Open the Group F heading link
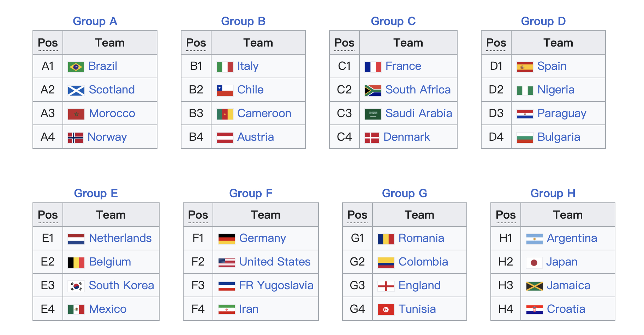This screenshot has height=335, width=644. 251,193
